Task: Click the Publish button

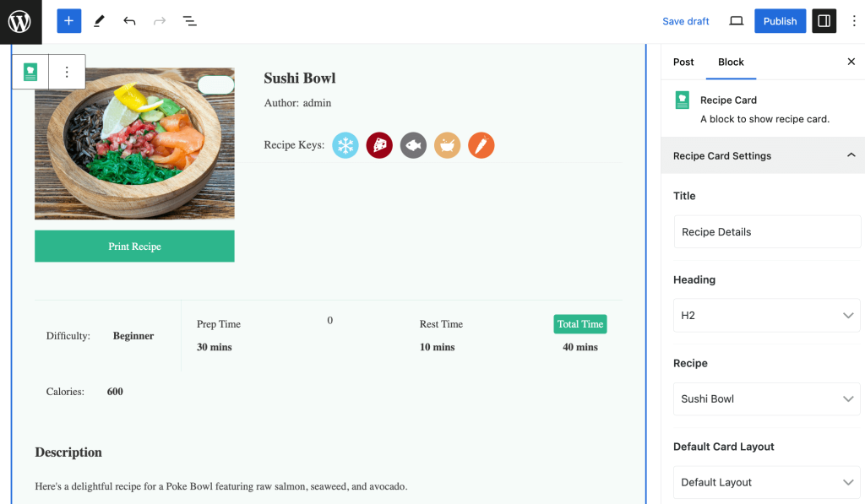Action: point(780,20)
